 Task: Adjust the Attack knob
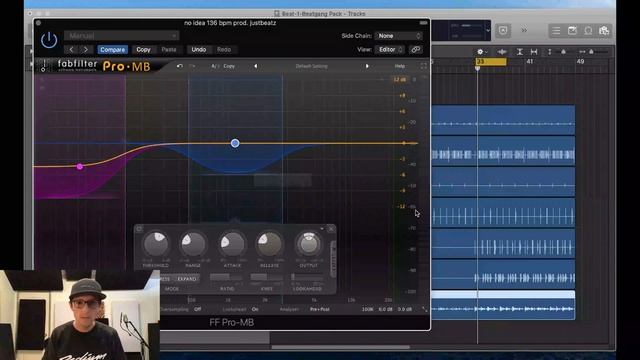tap(232, 244)
